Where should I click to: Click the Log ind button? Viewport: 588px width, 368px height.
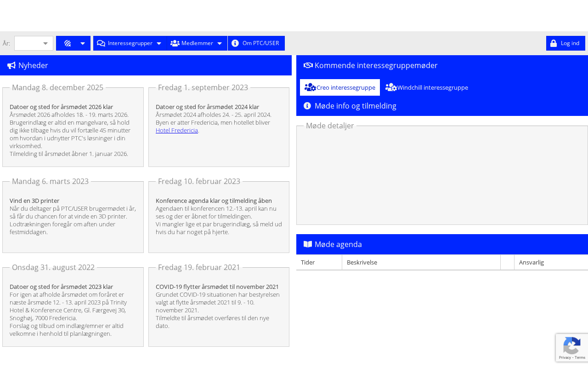point(565,43)
